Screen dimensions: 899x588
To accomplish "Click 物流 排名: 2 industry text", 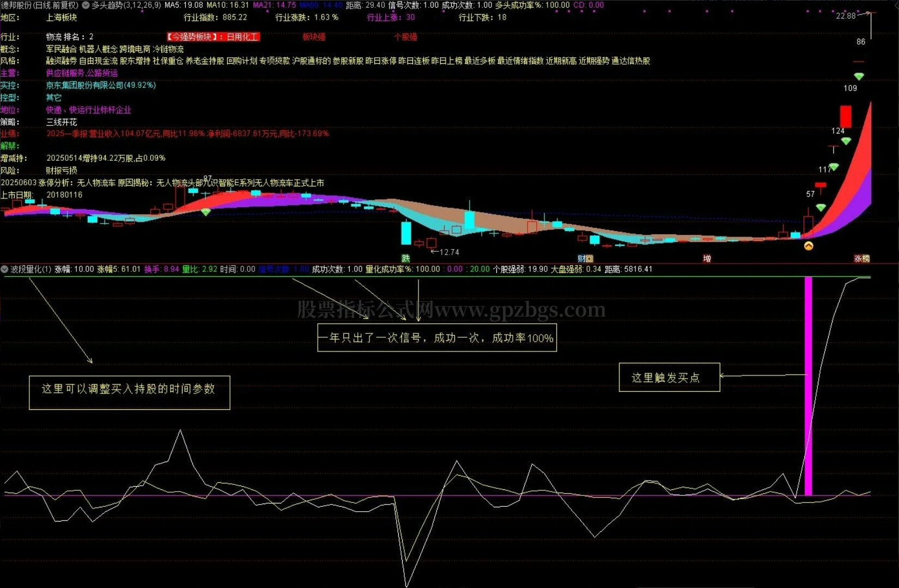I will click(70, 37).
